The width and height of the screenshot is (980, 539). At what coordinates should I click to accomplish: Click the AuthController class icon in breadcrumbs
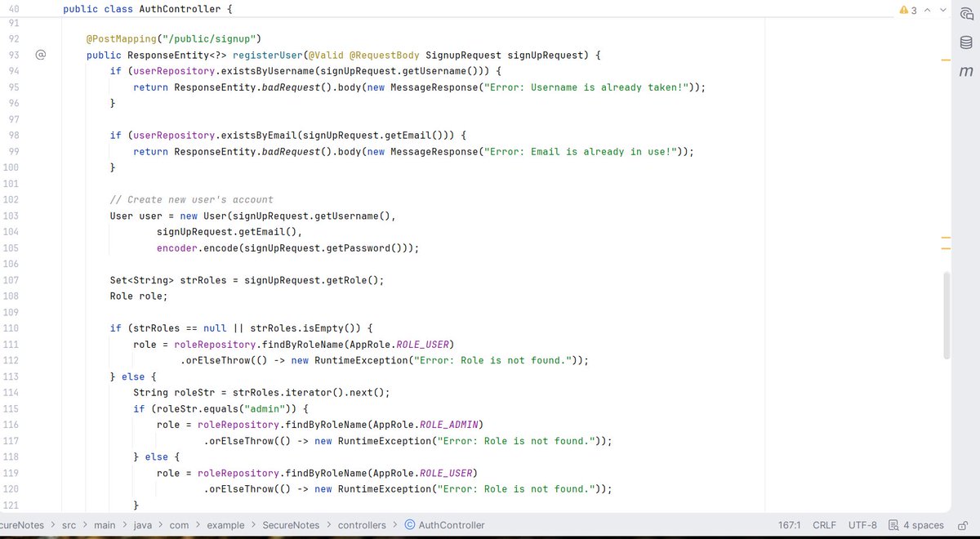(409, 525)
